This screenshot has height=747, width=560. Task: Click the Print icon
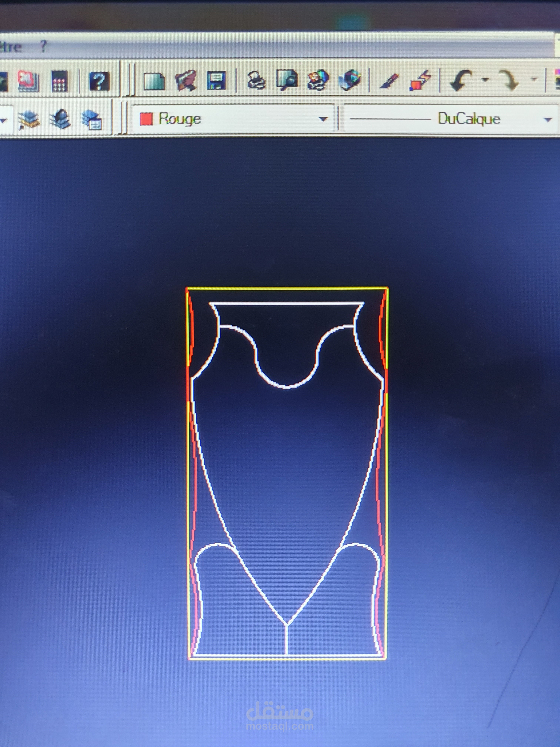[256, 80]
